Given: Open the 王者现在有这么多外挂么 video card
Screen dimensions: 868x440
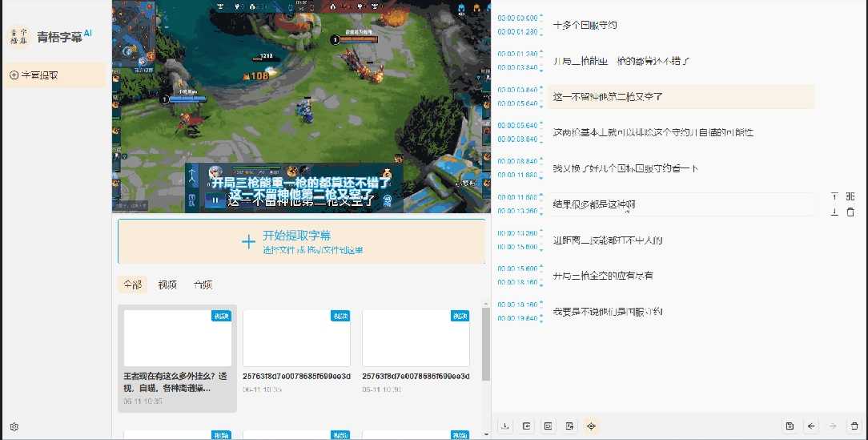Looking at the screenshot, I should point(177,358).
